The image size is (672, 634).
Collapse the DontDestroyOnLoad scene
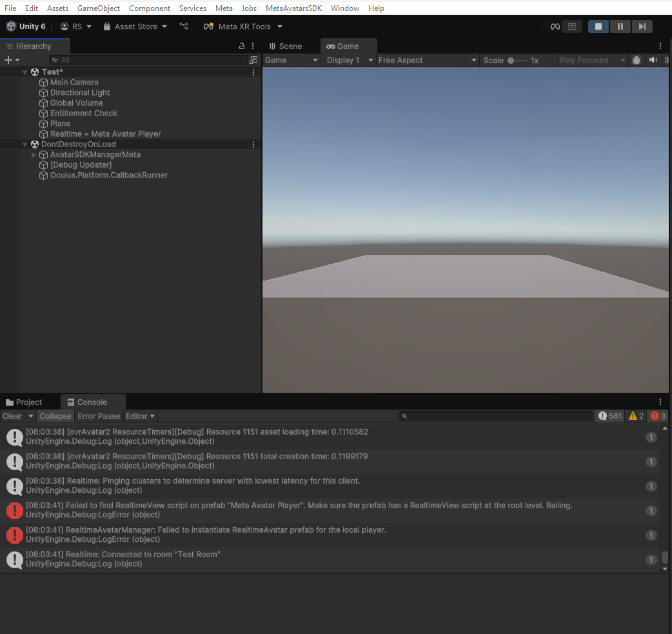tap(25, 144)
